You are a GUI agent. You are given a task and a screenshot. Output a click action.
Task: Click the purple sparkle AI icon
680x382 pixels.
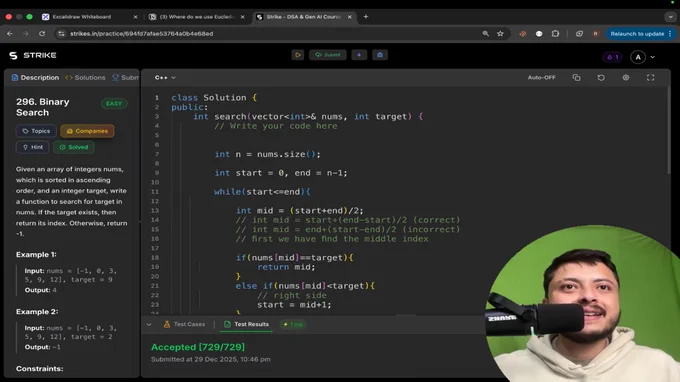click(x=359, y=55)
